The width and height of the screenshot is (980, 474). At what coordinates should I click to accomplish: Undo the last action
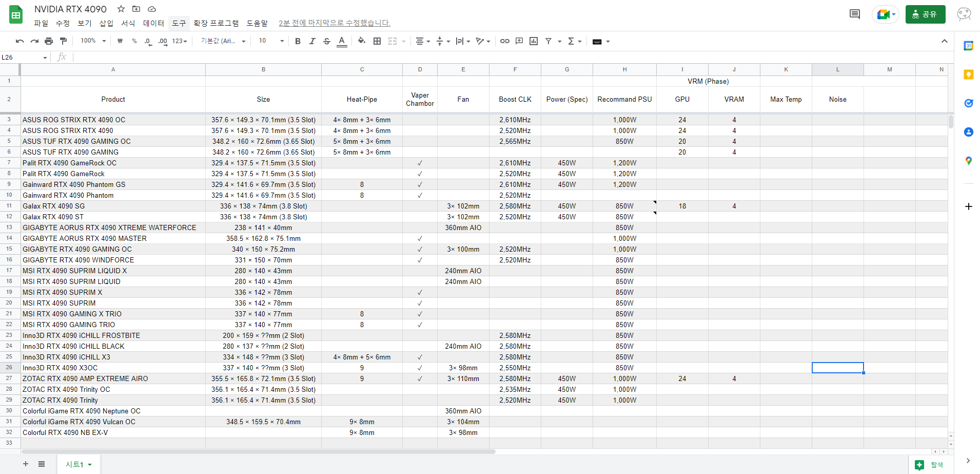(x=20, y=41)
